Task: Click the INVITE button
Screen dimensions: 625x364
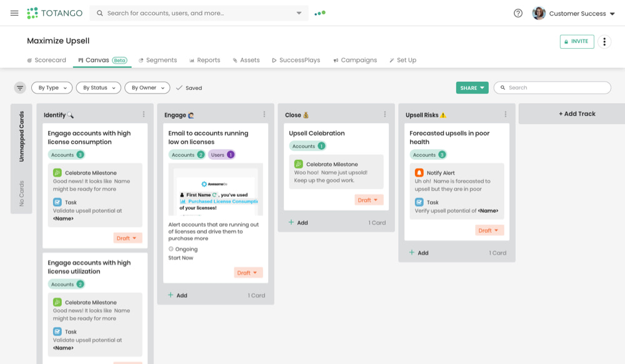Action: point(577,41)
